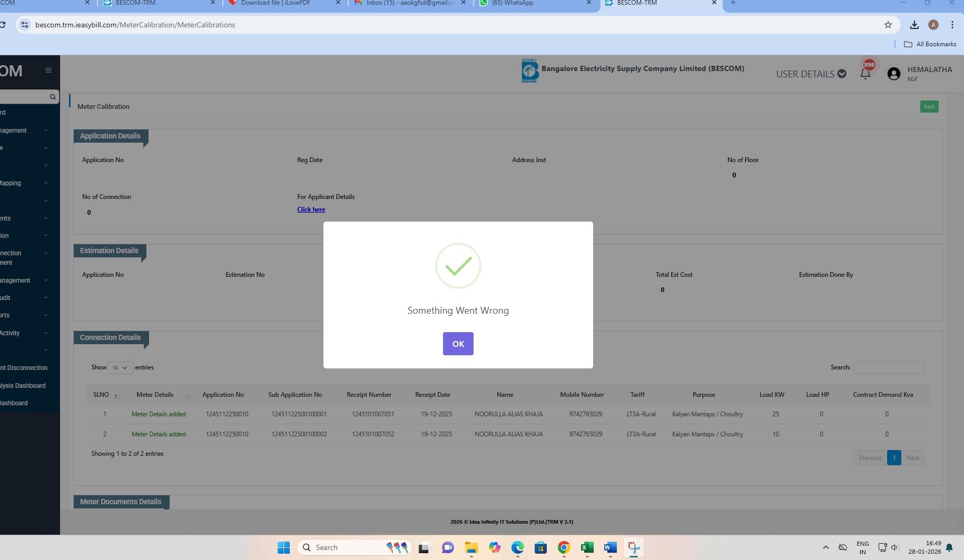Open Microsoft Store from the taskbar
964x560 pixels.
[x=540, y=548]
